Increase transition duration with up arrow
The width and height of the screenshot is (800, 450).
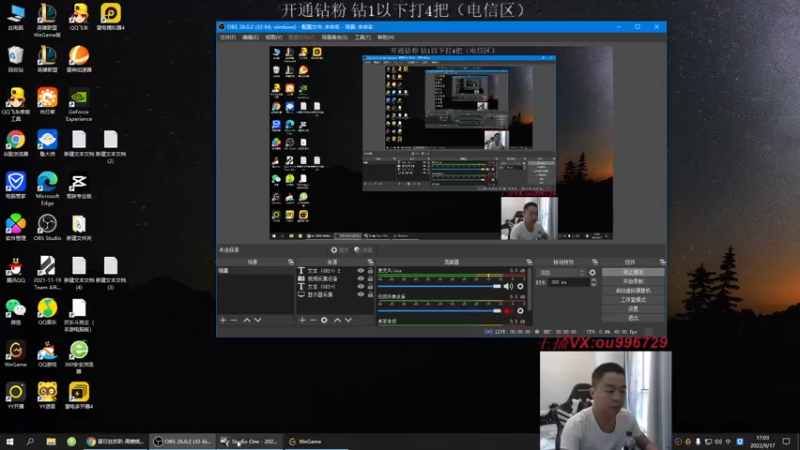(x=593, y=280)
